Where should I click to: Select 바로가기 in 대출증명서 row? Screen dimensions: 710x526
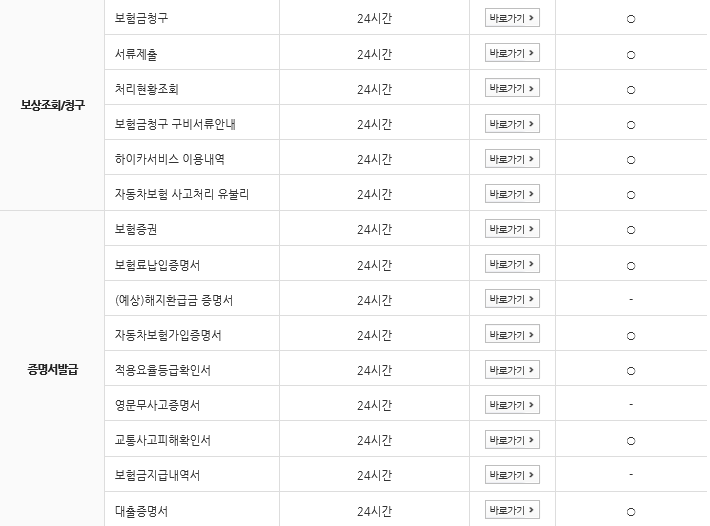512,510
